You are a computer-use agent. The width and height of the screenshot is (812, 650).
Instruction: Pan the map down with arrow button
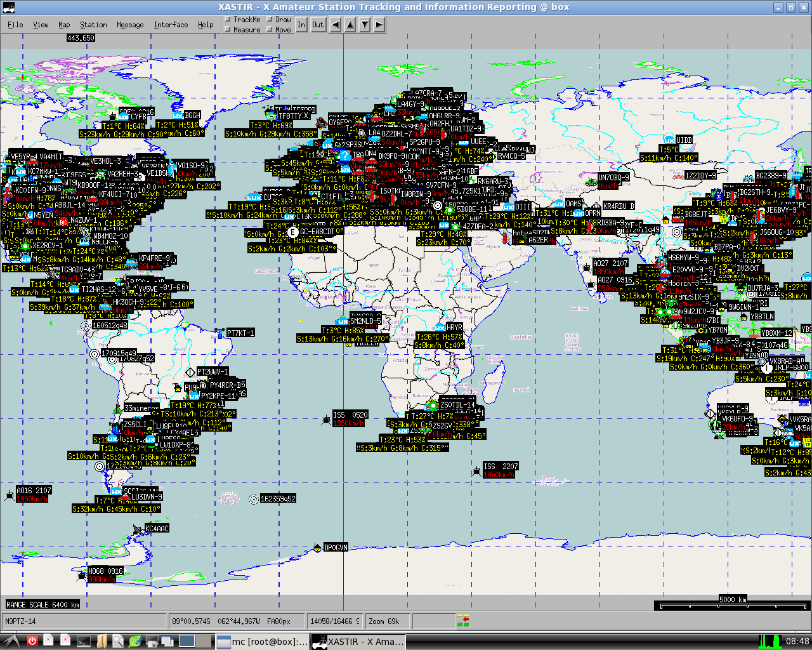pos(365,25)
